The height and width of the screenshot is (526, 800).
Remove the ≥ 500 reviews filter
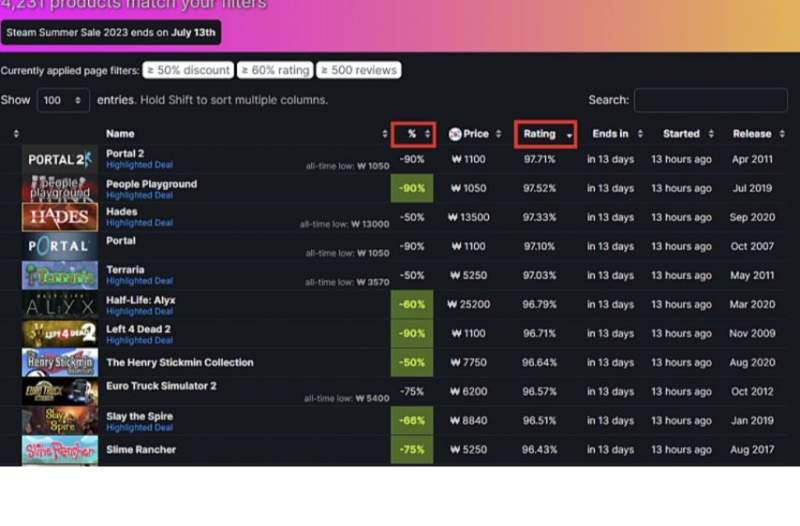(359, 70)
